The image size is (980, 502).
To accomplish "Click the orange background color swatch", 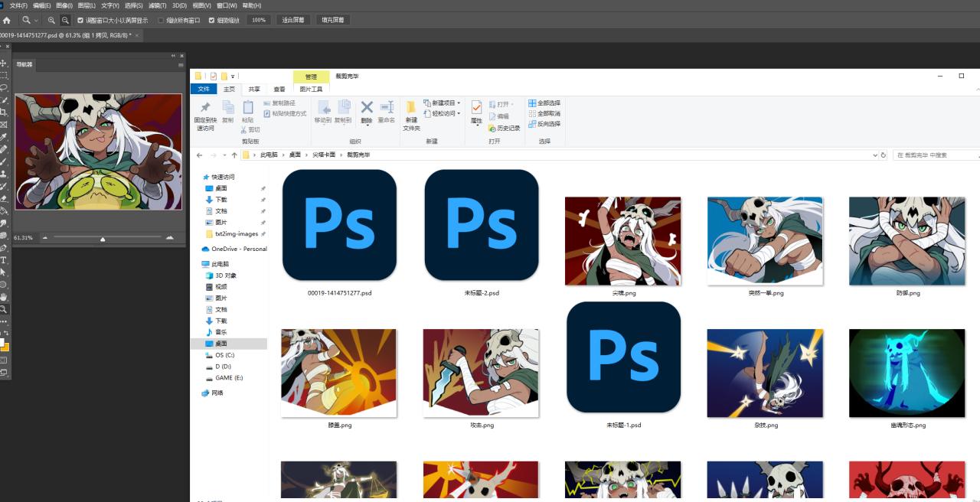I will 5,347.
